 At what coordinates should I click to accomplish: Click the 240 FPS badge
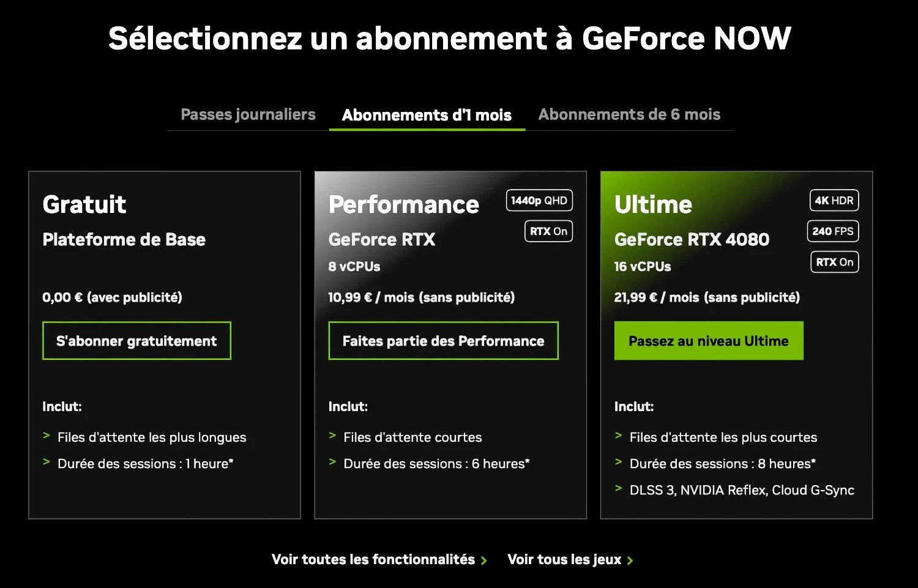pos(833,231)
